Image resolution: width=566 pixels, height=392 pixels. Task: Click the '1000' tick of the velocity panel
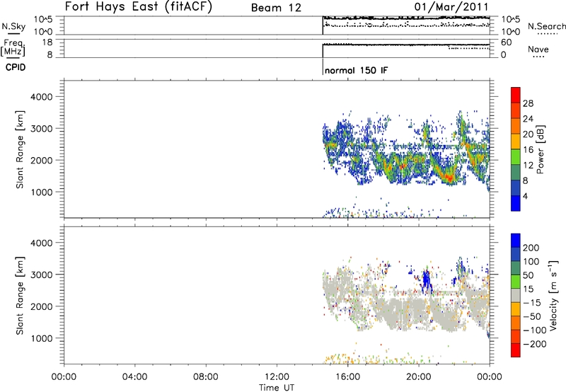41,338
